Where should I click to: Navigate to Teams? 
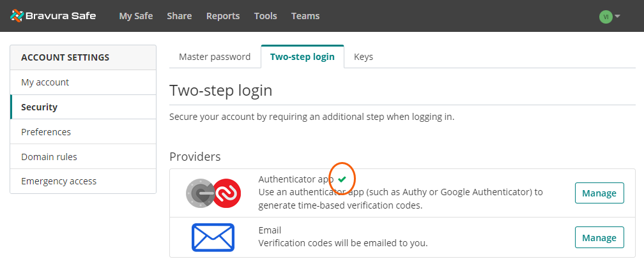(305, 16)
